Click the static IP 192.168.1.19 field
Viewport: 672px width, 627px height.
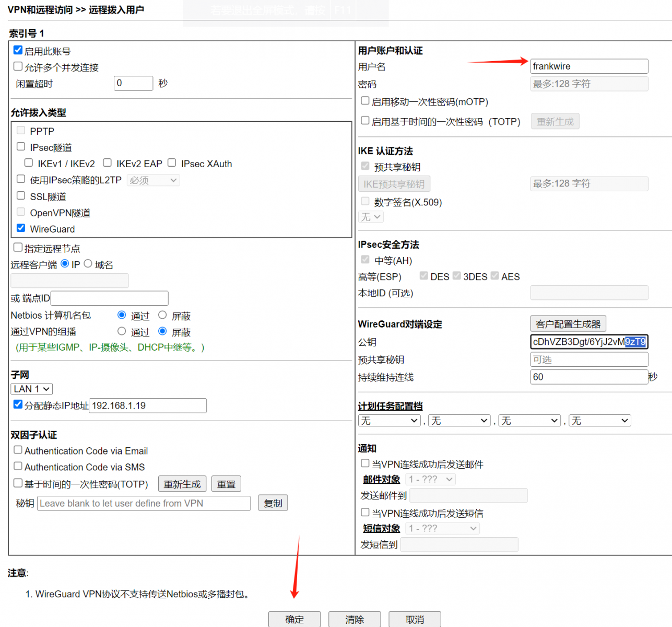coord(148,405)
